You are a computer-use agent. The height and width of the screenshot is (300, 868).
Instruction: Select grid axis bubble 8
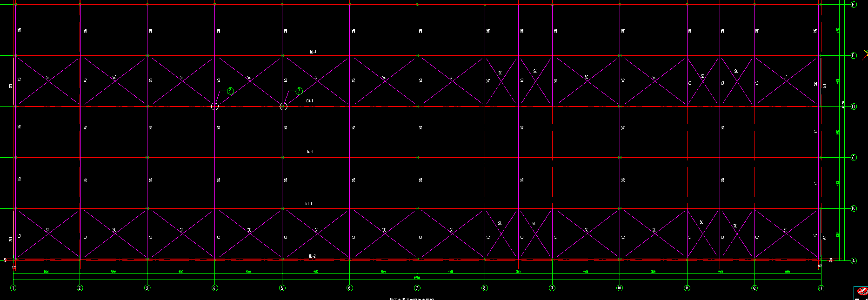pyautogui.click(x=485, y=288)
